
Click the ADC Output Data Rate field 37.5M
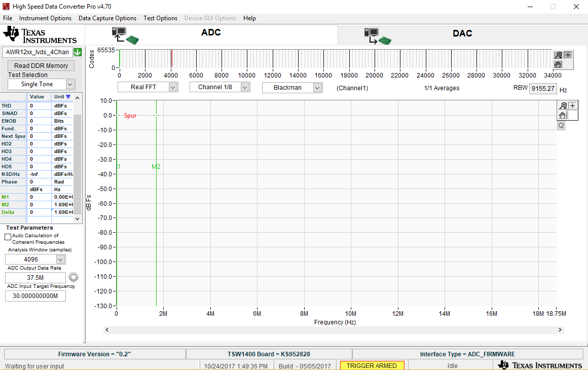coord(35,277)
